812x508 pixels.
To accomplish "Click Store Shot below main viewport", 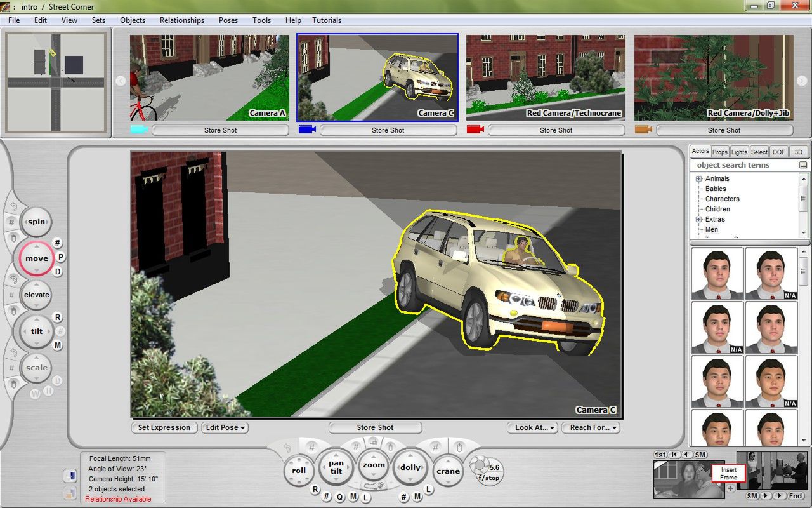I will click(x=375, y=427).
